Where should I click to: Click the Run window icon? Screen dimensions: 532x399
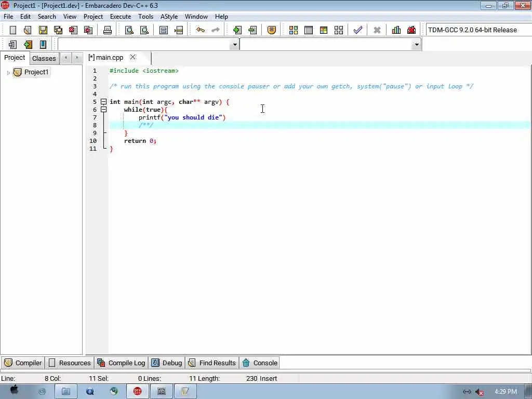(x=309, y=30)
